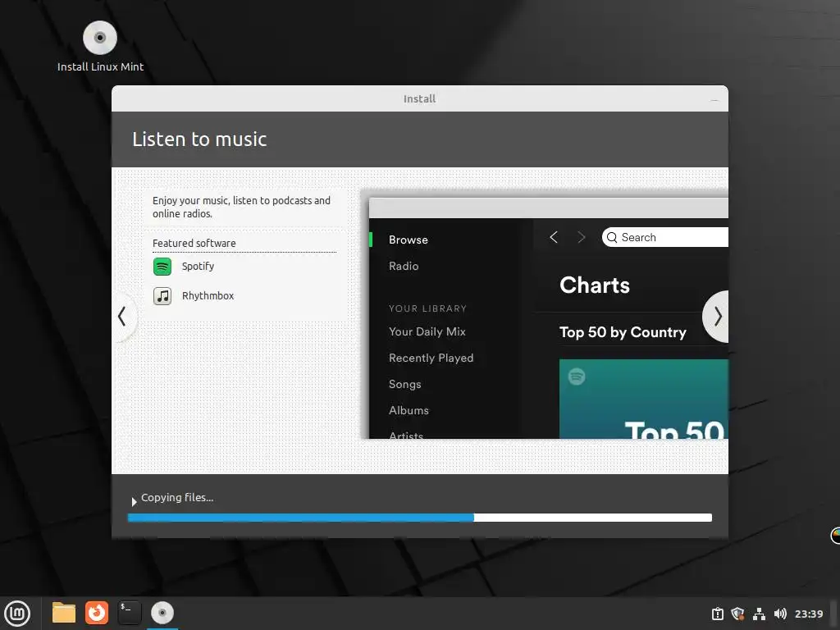Image resolution: width=840 pixels, height=630 pixels.
Task: Click the music description text
Action: 241,207
